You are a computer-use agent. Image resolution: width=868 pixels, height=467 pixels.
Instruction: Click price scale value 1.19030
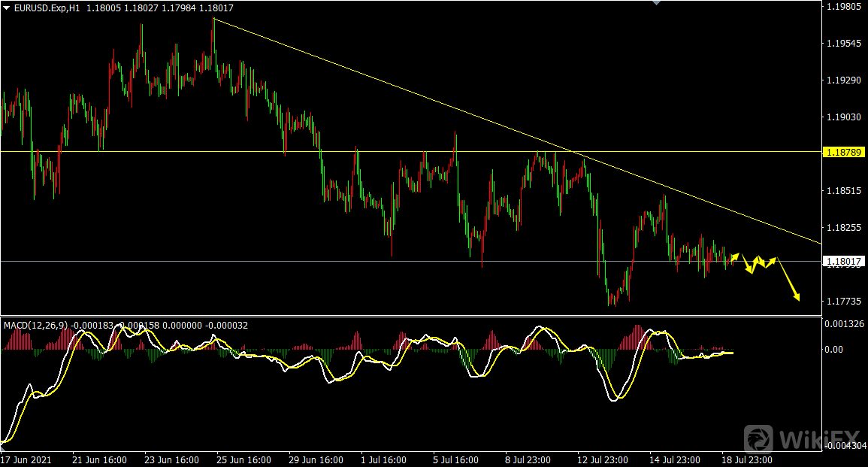point(844,117)
